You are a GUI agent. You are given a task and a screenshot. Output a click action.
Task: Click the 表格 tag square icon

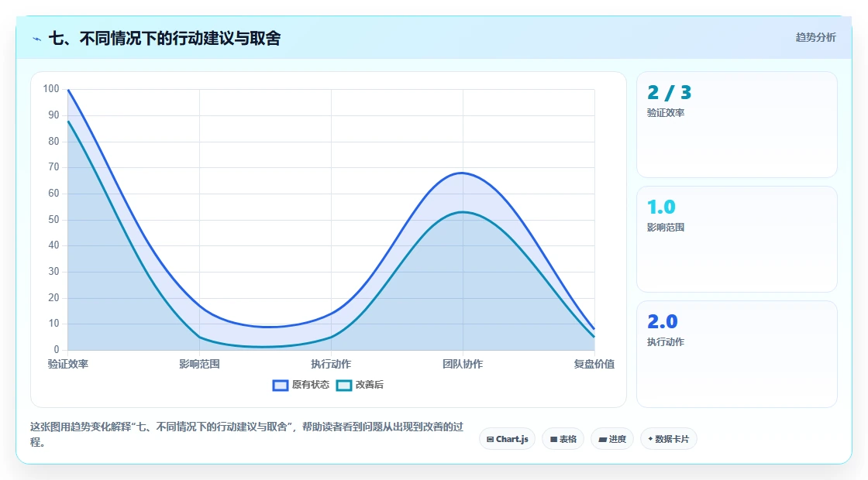553,440
